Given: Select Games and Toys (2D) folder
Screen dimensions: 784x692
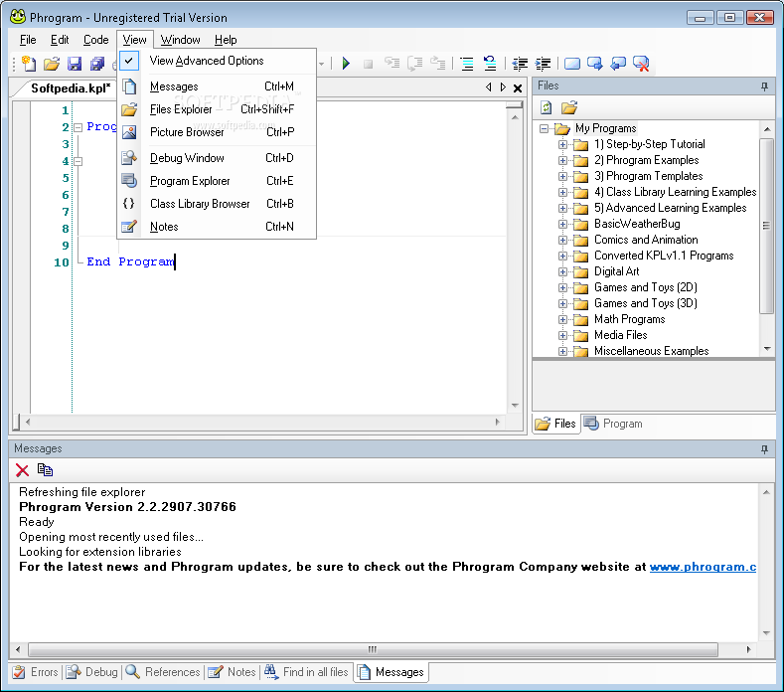Looking at the screenshot, I should point(645,287).
